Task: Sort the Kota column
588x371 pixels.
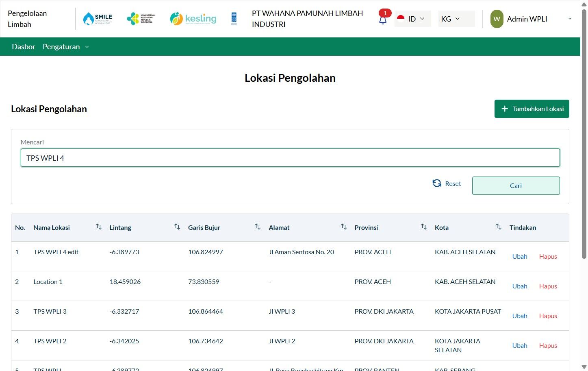Action: 498,227
